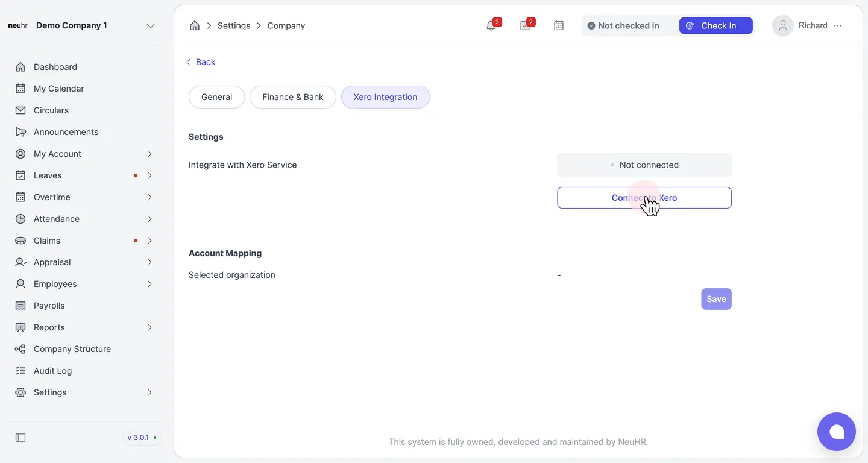Screen dimensions: 868x463
Task: Open the notifications bell icon
Action: (491, 25)
